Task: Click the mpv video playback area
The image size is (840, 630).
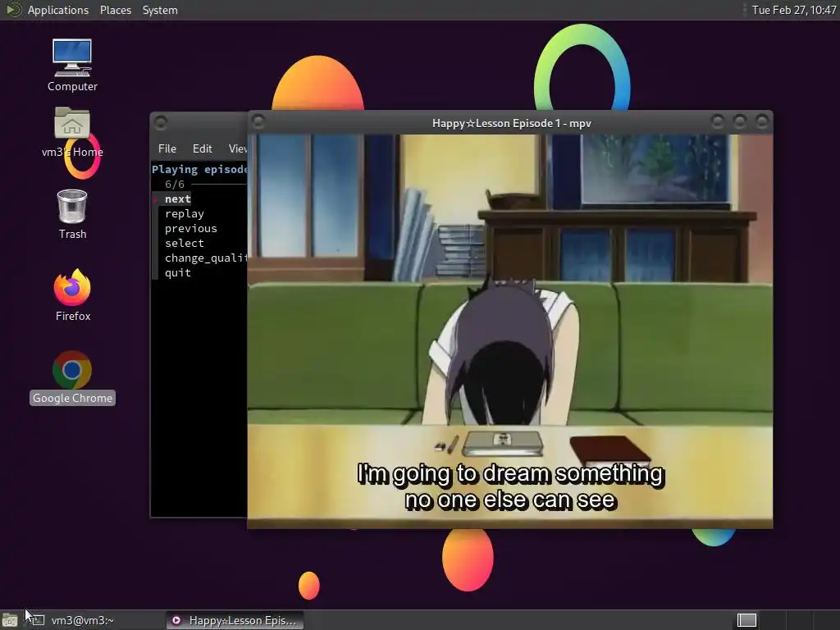Action: pyautogui.click(x=510, y=331)
